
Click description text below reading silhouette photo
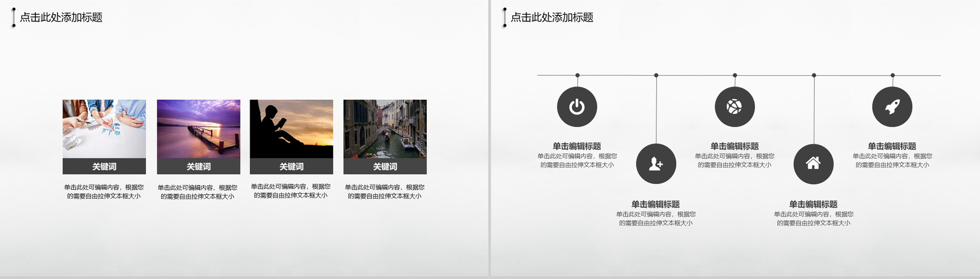pos(291,191)
